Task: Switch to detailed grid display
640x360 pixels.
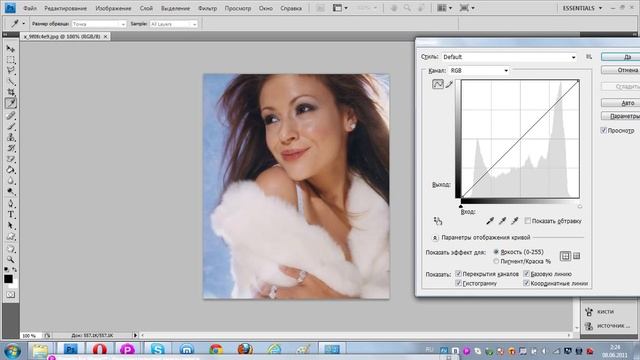Action: pyautogui.click(x=577, y=256)
